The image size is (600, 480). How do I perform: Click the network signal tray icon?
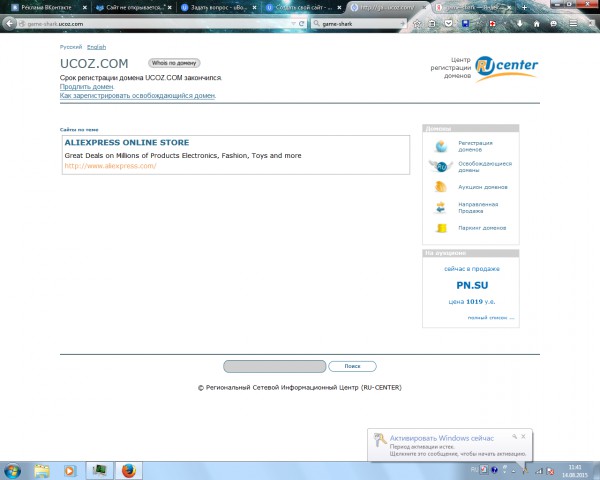pos(539,471)
